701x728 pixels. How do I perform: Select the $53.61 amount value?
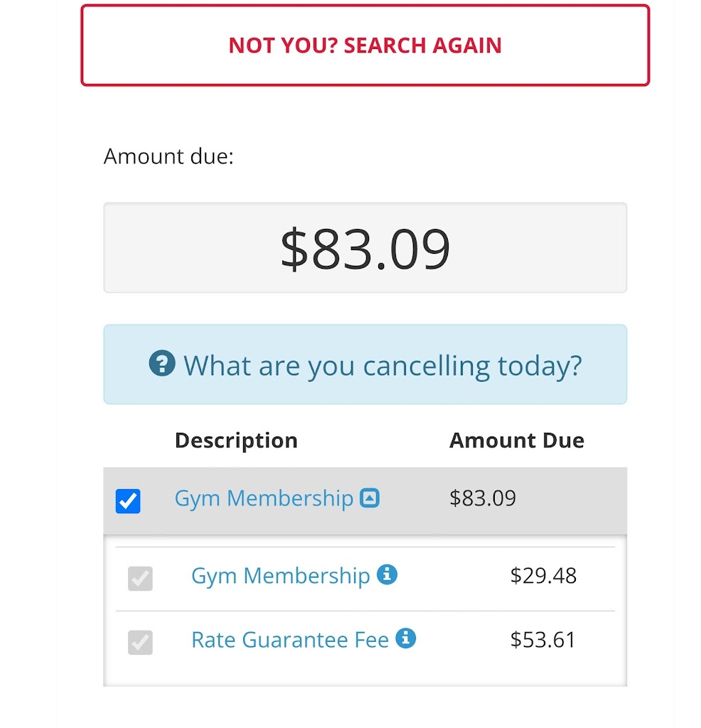(543, 640)
